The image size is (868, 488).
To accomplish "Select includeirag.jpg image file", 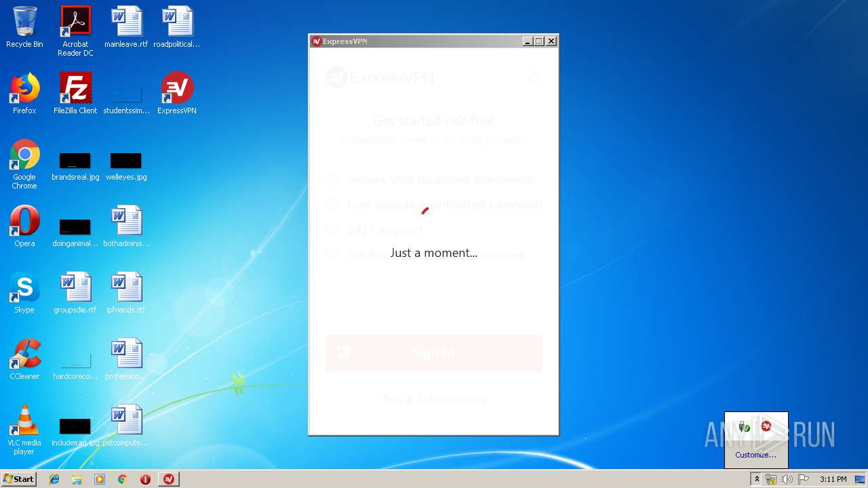I will coord(75,432).
